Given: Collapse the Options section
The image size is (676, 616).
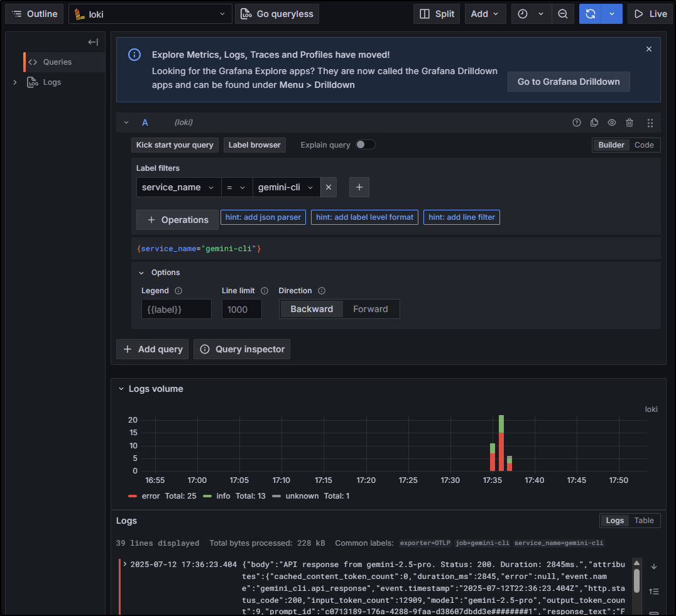Looking at the screenshot, I should coord(141,273).
